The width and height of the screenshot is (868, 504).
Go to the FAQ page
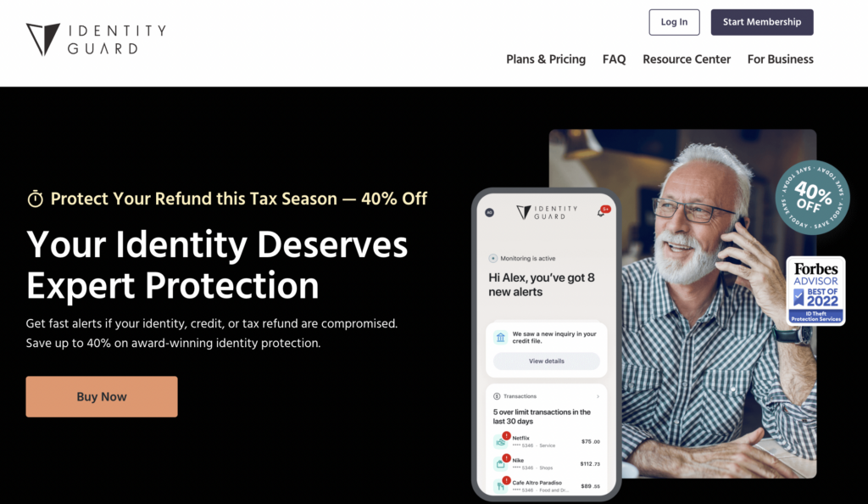coord(614,59)
